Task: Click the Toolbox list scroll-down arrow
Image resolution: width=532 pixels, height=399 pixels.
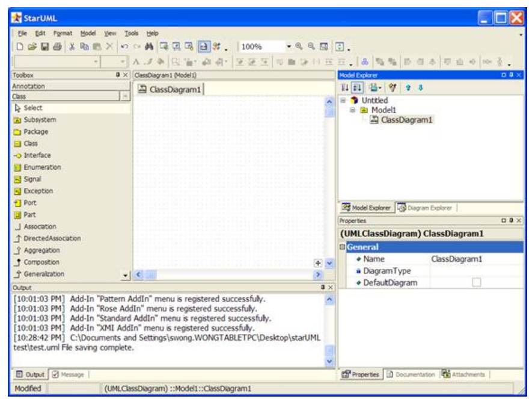Action: click(125, 276)
